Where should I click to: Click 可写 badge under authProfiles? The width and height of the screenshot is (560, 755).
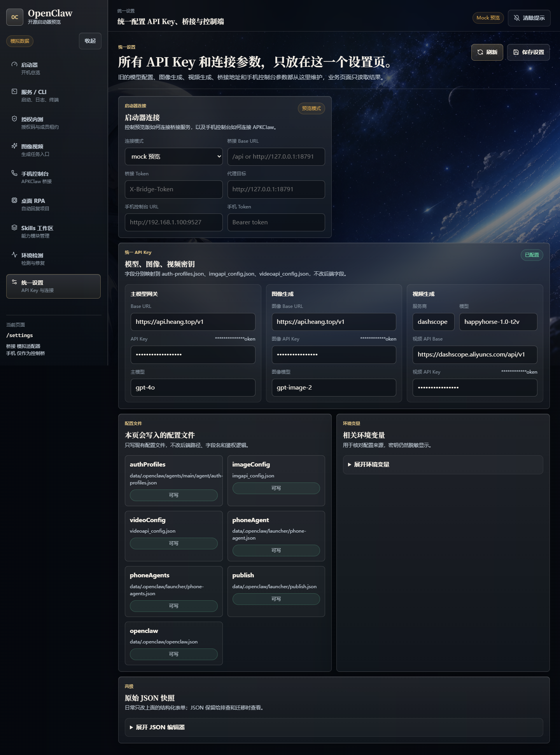pos(173,495)
